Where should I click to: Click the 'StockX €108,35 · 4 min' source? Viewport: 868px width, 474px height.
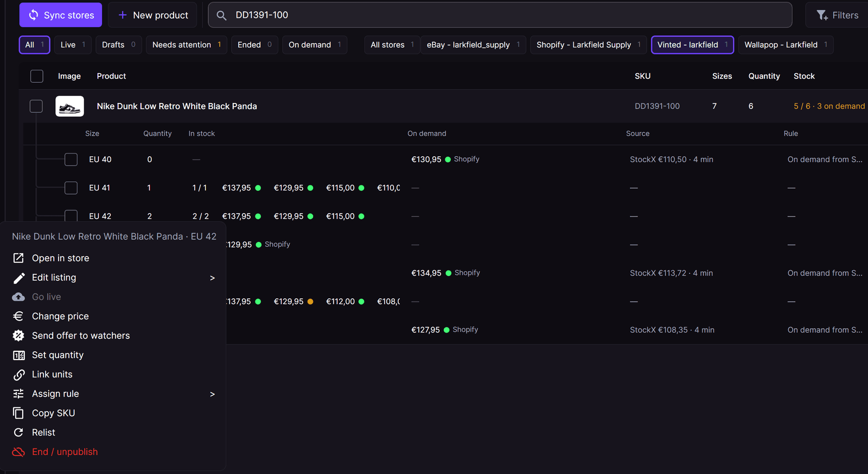672,330
